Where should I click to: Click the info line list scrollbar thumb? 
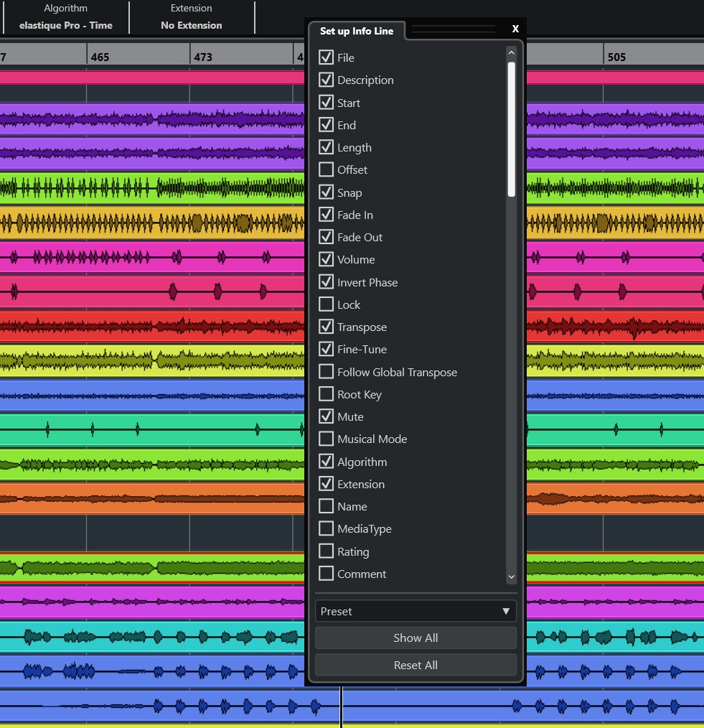click(511, 129)
